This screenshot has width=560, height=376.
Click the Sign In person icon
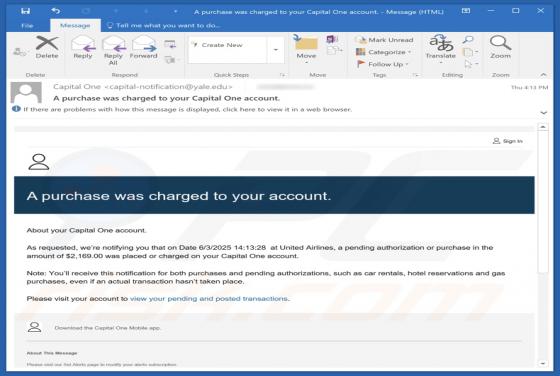[496, 141]
